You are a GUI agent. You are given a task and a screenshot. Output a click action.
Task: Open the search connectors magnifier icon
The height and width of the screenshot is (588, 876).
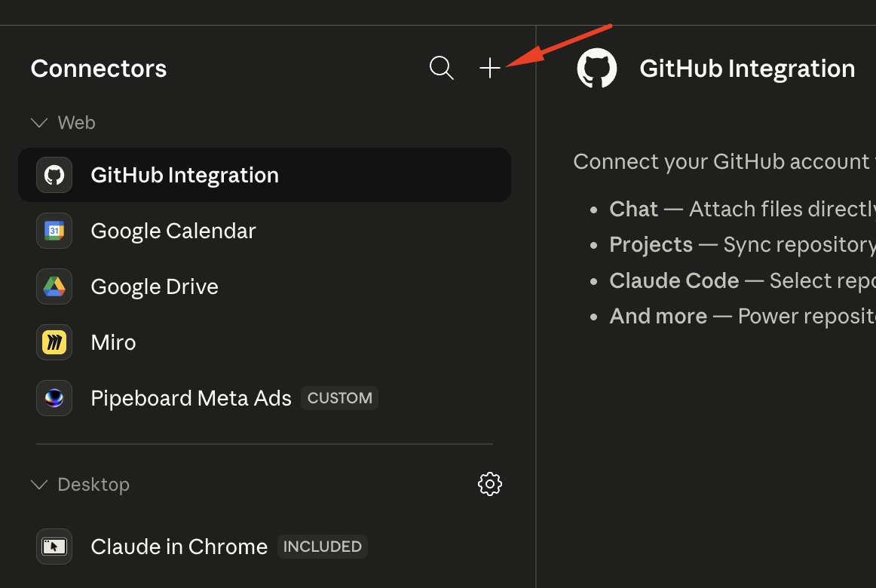click(441, 68)
